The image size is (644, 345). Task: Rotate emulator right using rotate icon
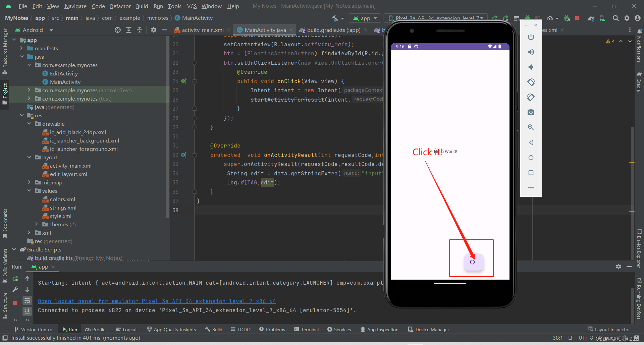pos(531,97)
